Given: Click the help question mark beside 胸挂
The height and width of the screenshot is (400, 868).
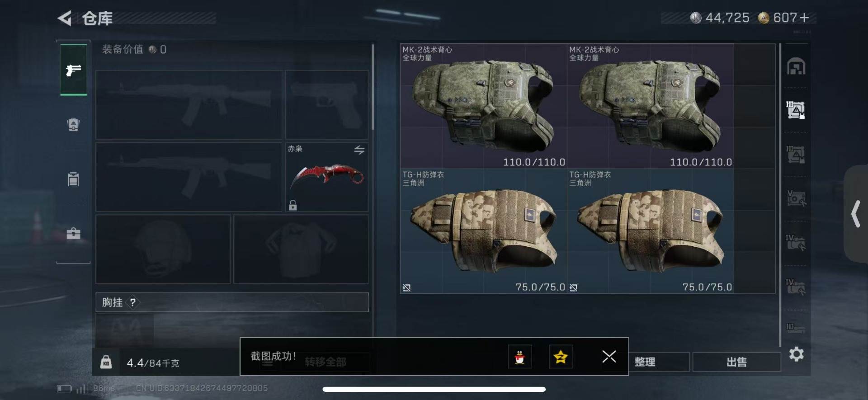Looking at the screenshot, I should tap(132, 302).
